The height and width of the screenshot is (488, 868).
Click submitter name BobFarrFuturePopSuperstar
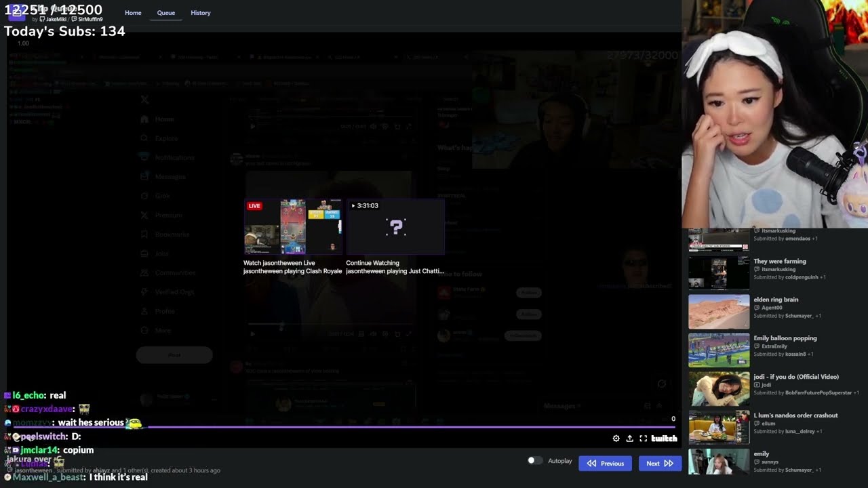point(818,393)
